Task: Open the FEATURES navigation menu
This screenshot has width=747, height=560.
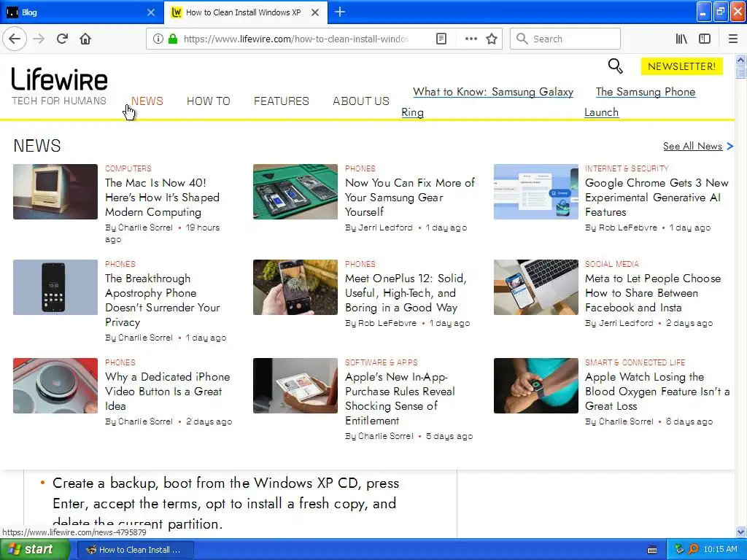Action: [281, 101]
